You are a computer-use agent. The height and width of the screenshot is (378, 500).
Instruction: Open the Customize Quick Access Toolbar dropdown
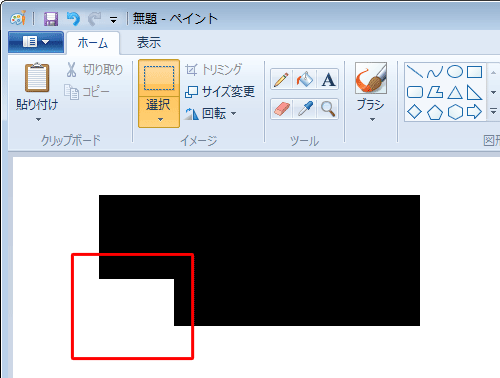pyautogui.click(x=114, y=20)
